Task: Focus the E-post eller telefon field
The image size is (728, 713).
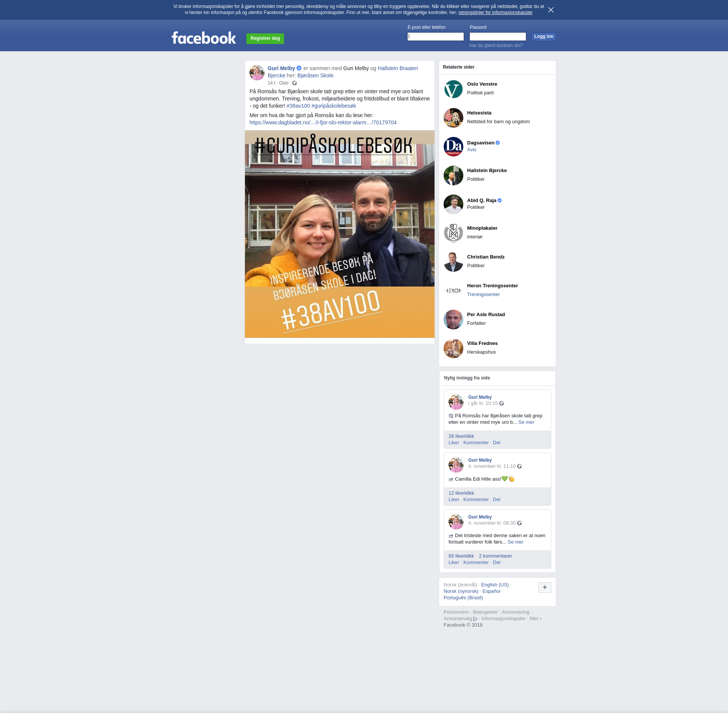Action: coord(436,36)
